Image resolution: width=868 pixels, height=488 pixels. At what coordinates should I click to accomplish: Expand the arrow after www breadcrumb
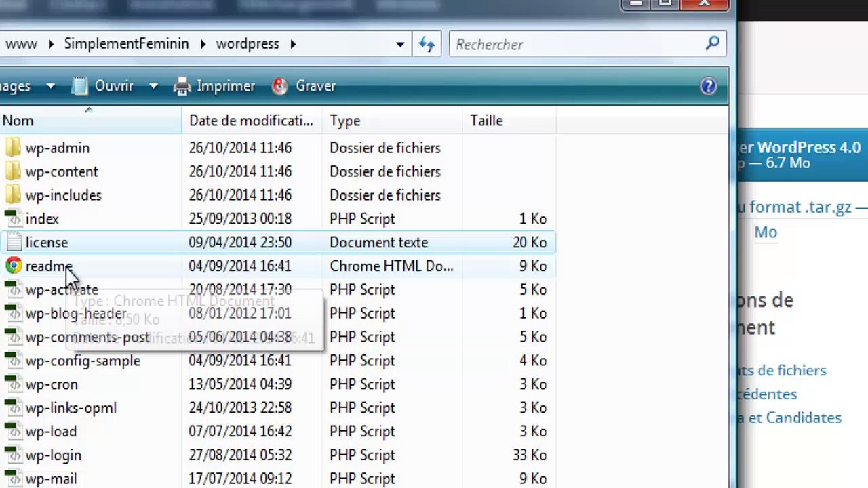[51, 44]
